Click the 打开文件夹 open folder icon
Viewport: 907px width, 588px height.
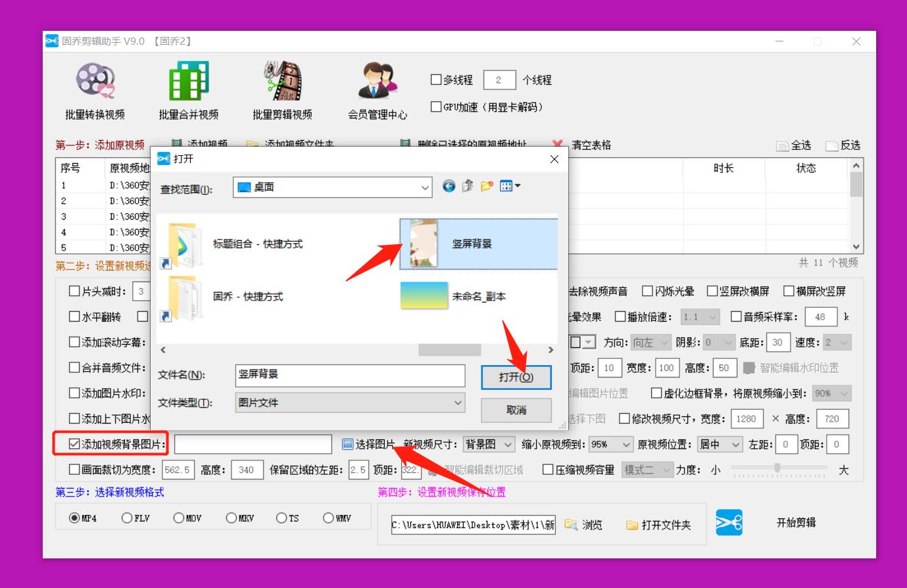click(x=632, y=525)
